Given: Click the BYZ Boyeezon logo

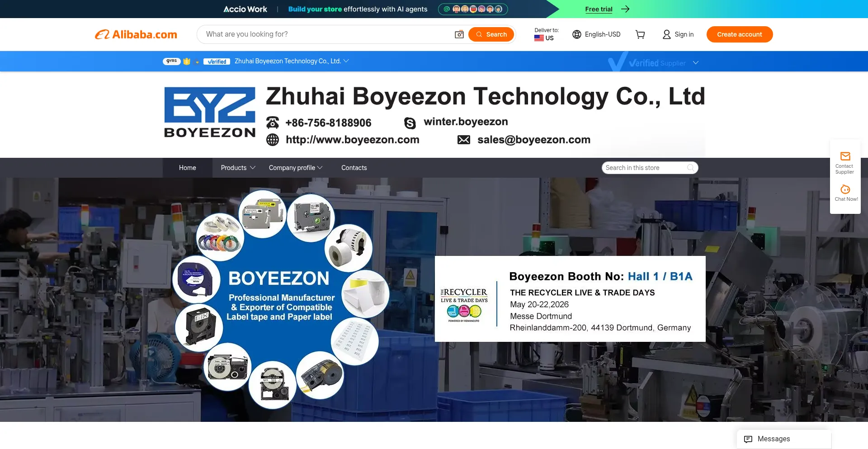Looking at the screenshot, I should pyautogui.click(x=209, y=113).
